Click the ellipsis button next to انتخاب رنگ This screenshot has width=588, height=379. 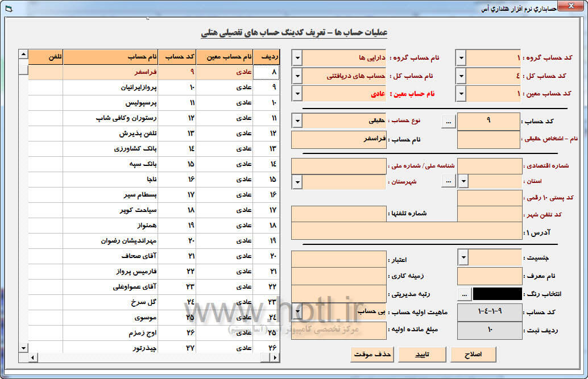(464, 294)
